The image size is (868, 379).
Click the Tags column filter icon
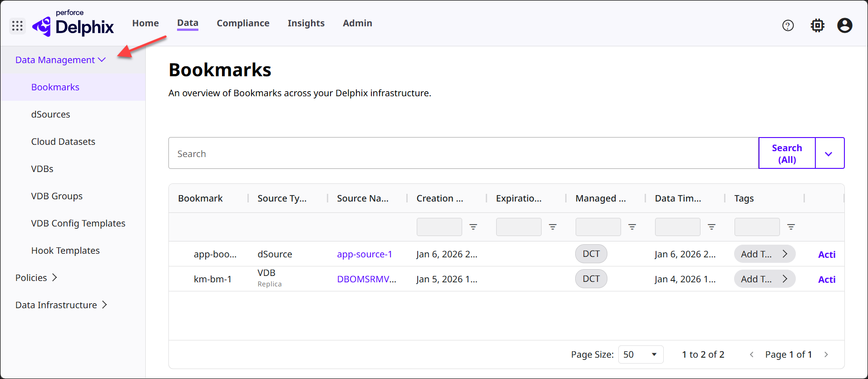[x=791, y=227]
